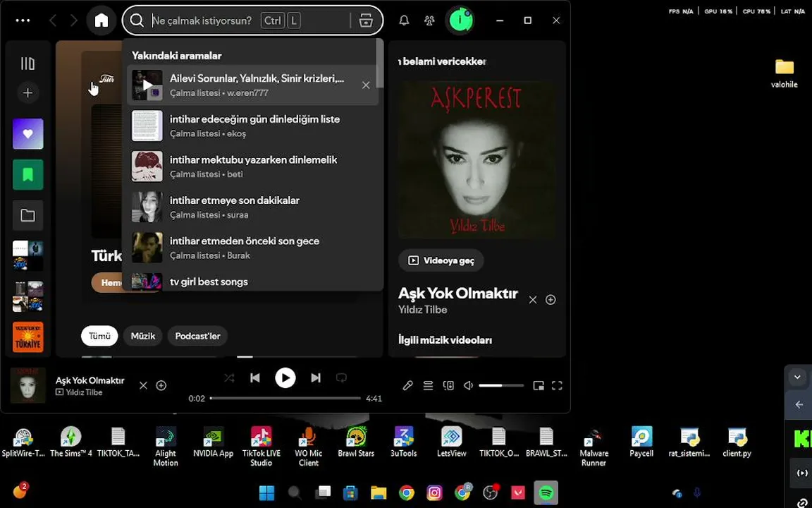Image resolution: width=812 pixels, height=508 pixels.
Task: Open Friend Activity icon
Action: point(429,20)
